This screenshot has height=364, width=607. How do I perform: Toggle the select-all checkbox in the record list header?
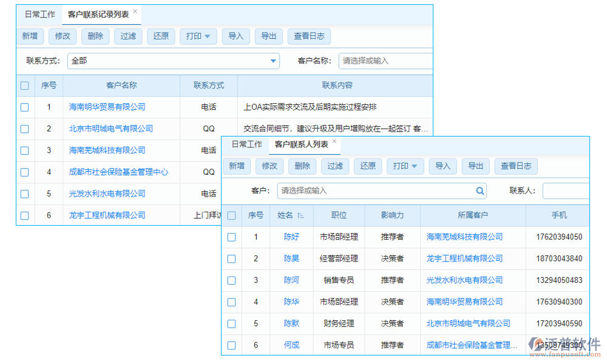click(x=24, y=86)
